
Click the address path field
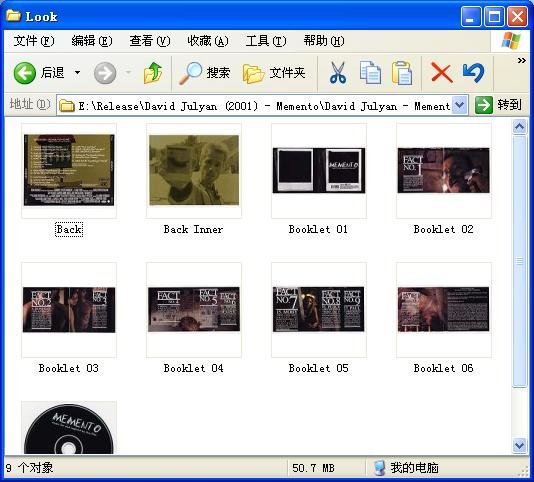point(262,106)
